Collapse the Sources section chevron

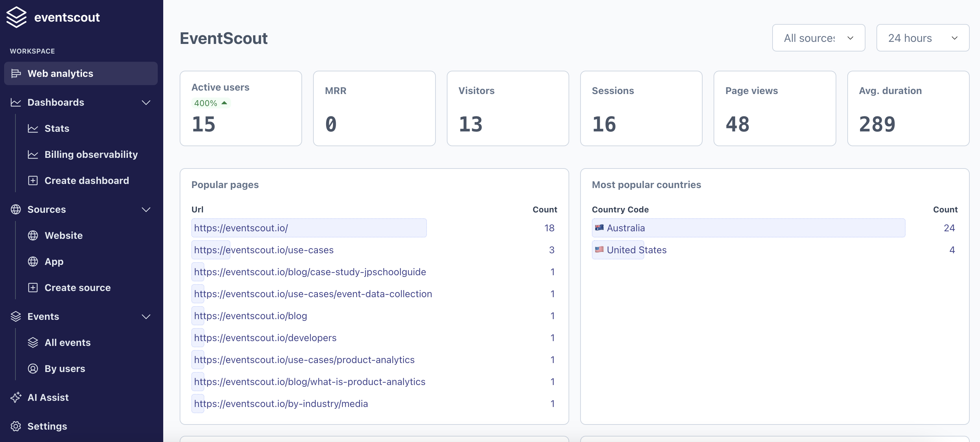click(x=146, y=209)
